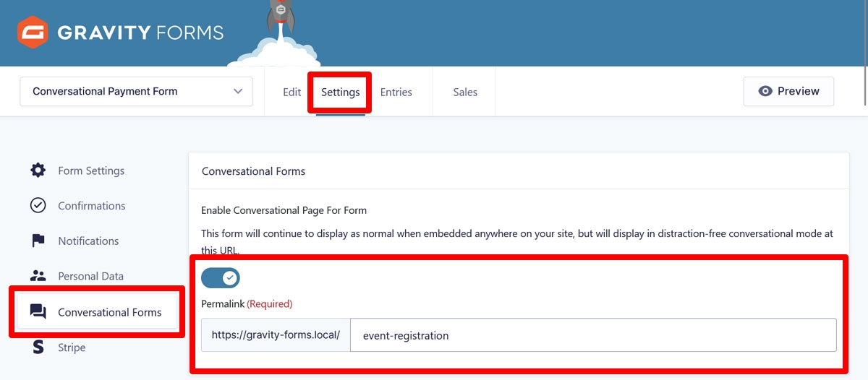Click the Conversational Forms chat bubbles icon
This screenshot has width=868, height=380.
coord(38,311)
